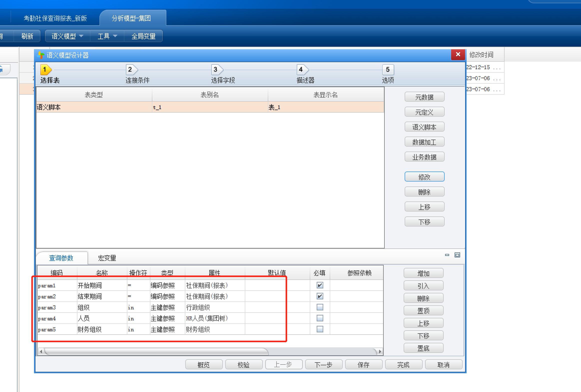Click 删除 button in parameter panel
This screenshot has width=581, height=392.
[x=423, y=298]
